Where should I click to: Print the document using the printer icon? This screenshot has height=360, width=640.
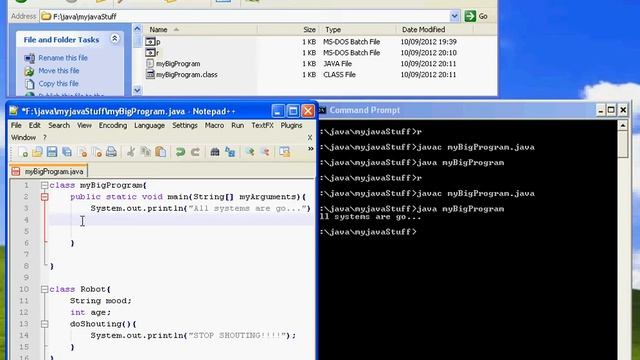point(111,152)
